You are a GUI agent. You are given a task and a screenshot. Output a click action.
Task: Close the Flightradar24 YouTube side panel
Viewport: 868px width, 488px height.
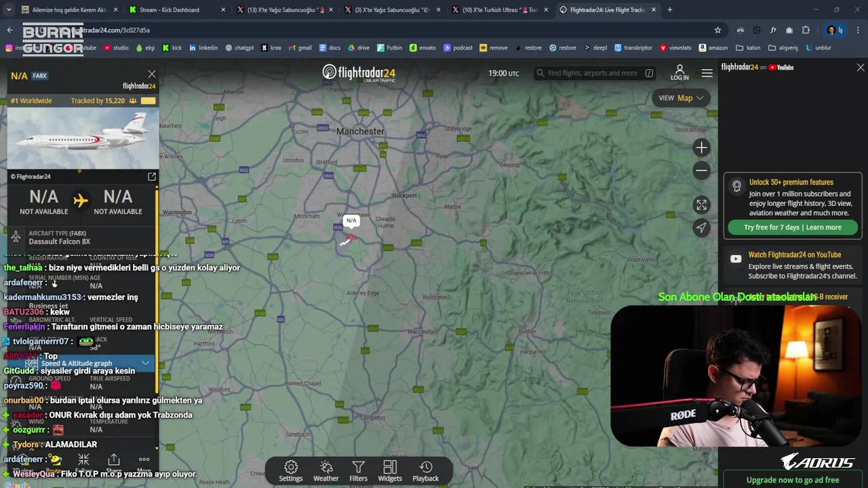tap(861, 68)
